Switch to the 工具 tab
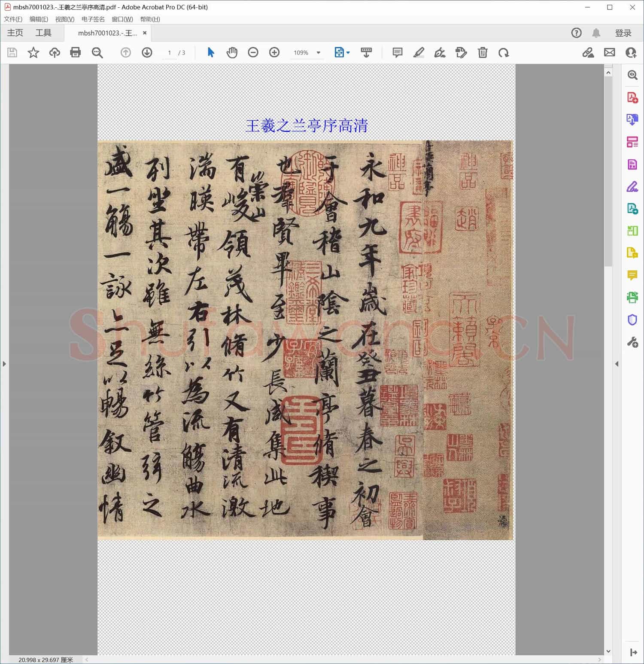644x664 pixels. tap(43, 33)
